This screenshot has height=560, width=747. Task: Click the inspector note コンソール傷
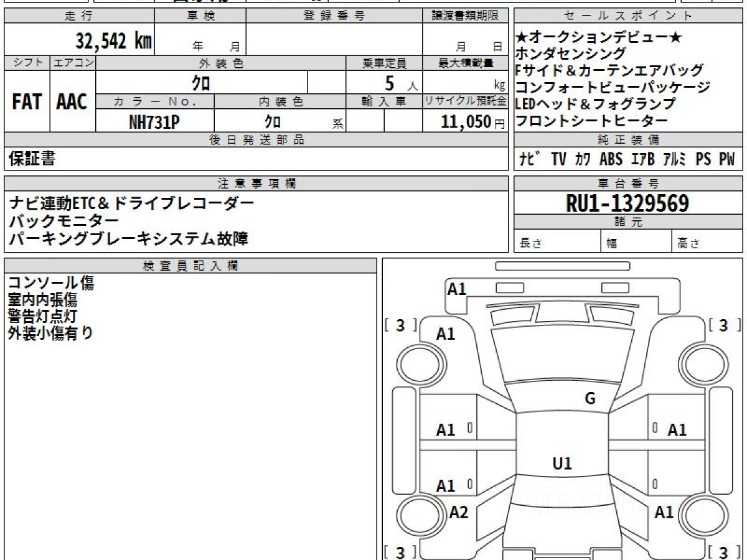[51, 284]
